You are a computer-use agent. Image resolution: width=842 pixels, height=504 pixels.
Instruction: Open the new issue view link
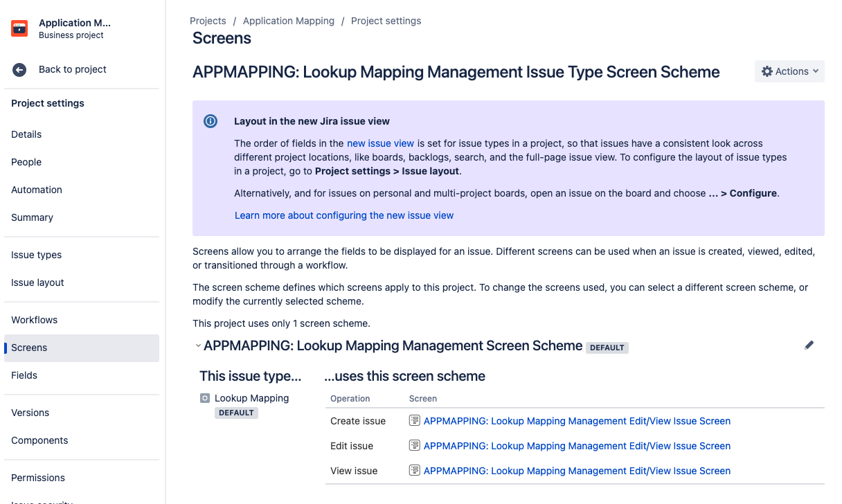coord(380,143)
